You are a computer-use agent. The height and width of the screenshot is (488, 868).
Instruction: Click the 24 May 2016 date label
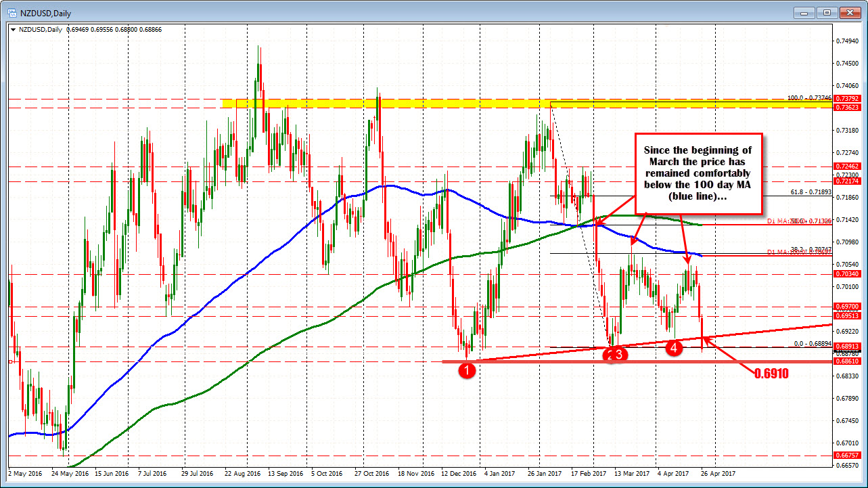[x=70, y=474]
